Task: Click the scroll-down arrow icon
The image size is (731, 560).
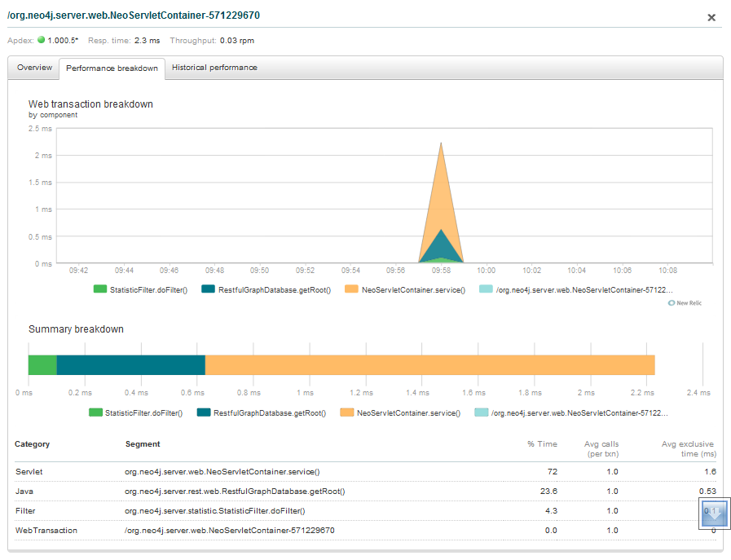Action: click(x=714, y=514)
